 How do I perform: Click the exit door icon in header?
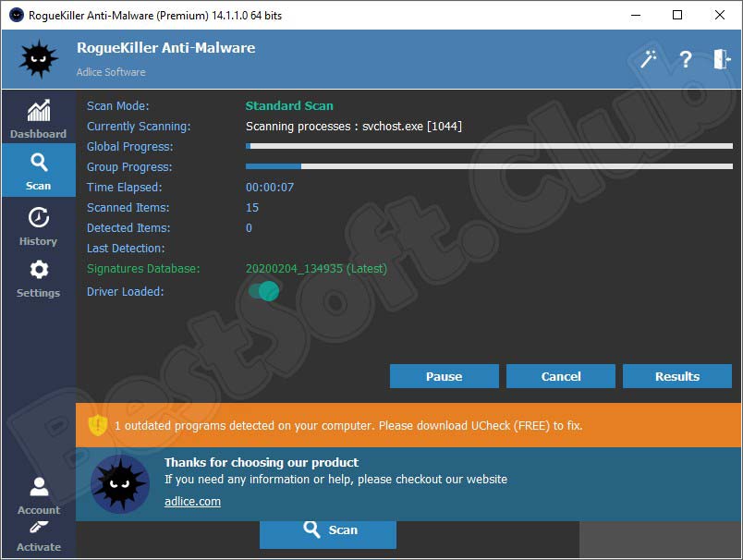[721, 59]
